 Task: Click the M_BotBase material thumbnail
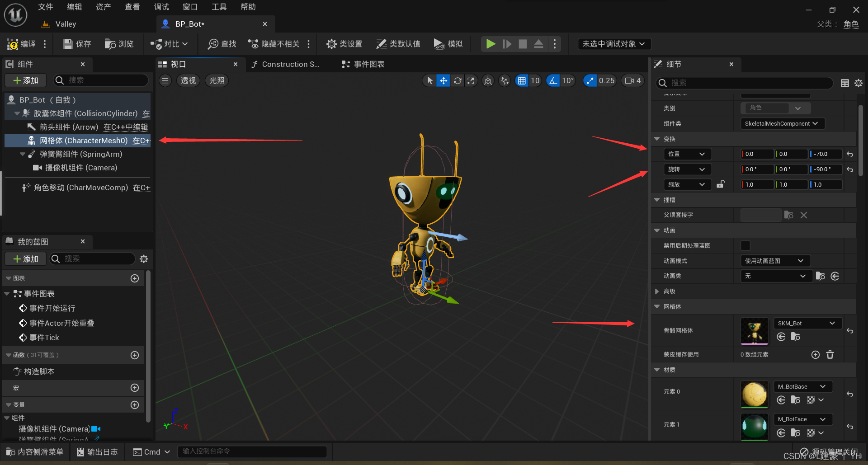pos(754,394)
